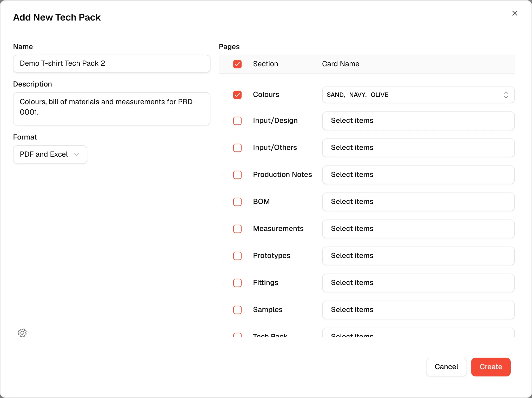Screen dimensions: 532x398
Task: Grab the drag handle for Colours row
Action: (x=224, y=95)
